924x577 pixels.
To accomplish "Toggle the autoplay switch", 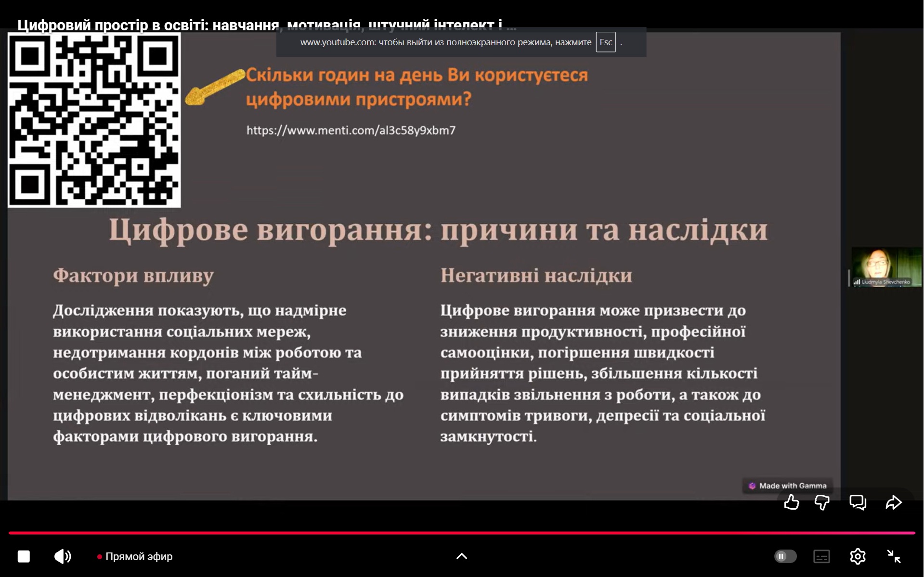I will tap(785, 556).
